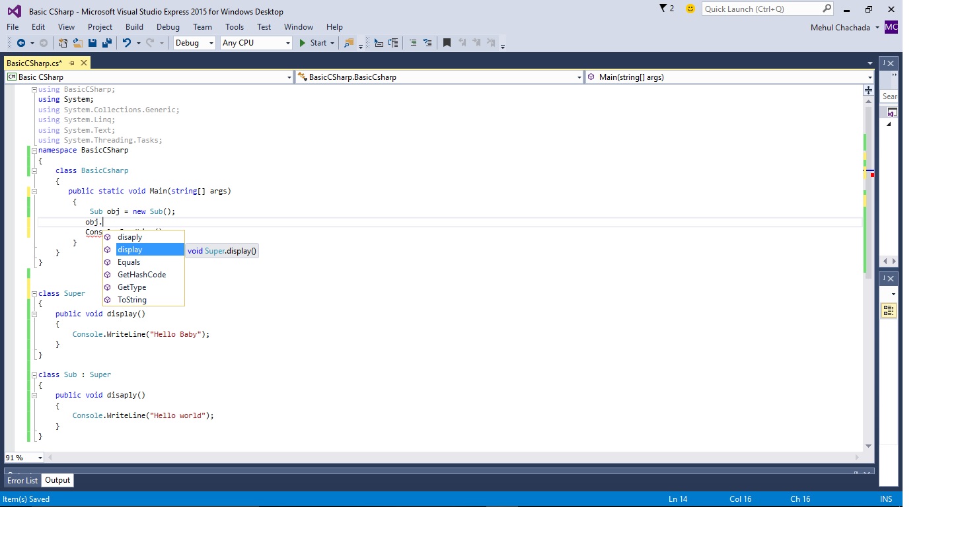Select Equals in the IntelliSense list

click(143, 262)
